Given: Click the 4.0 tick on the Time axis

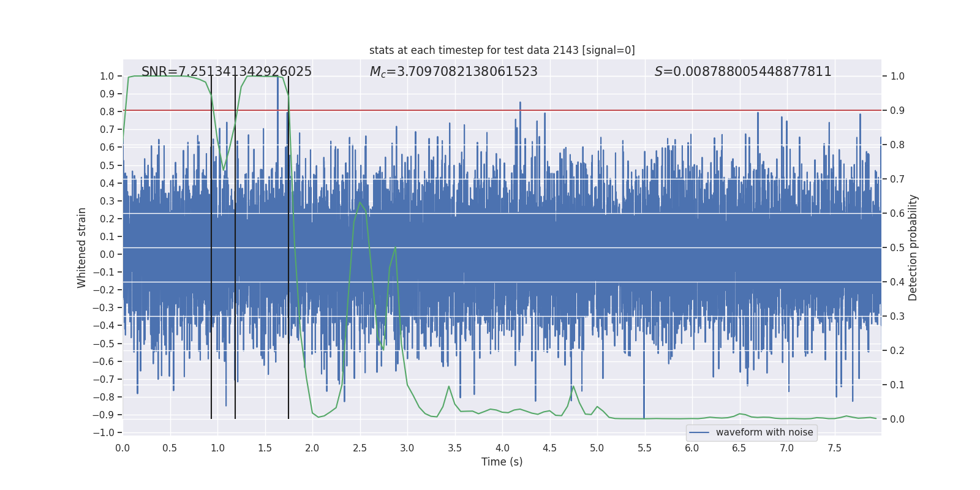Looking at the screenshot, I should tap(502, 448).
